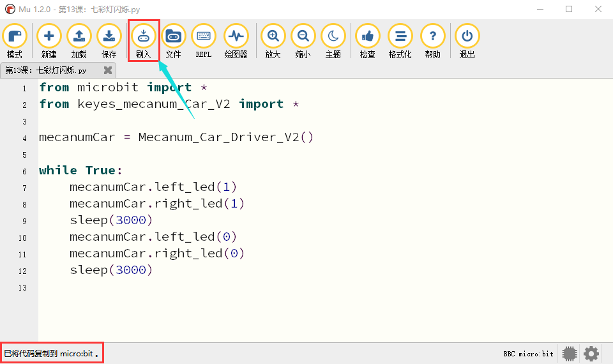This screenshot has height=364, width=613.
Task: Open the settings gear in status bar
Action: click(x=591, y=353)
